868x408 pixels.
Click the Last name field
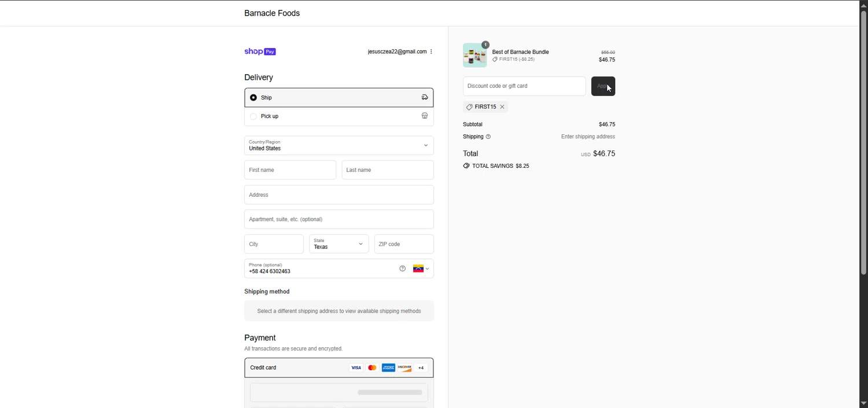click(x=388, y=170)
